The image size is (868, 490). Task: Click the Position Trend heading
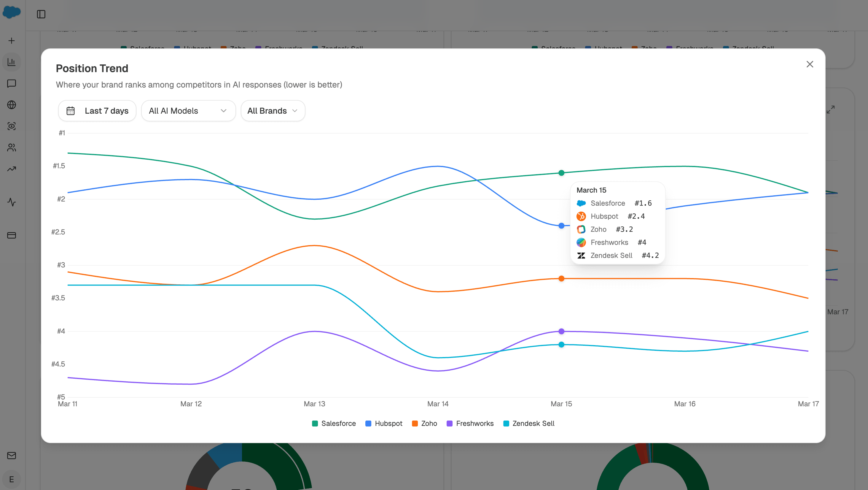pos(92,68)
